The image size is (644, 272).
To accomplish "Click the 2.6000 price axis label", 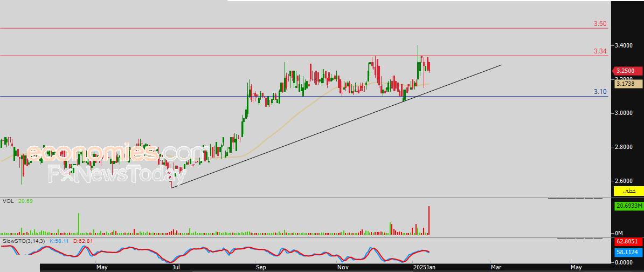I will click(x=622, y=181).
